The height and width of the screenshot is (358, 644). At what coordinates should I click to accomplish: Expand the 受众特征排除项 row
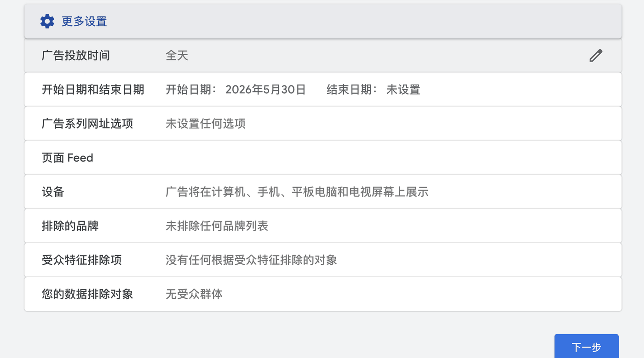(x=323, y=260)
